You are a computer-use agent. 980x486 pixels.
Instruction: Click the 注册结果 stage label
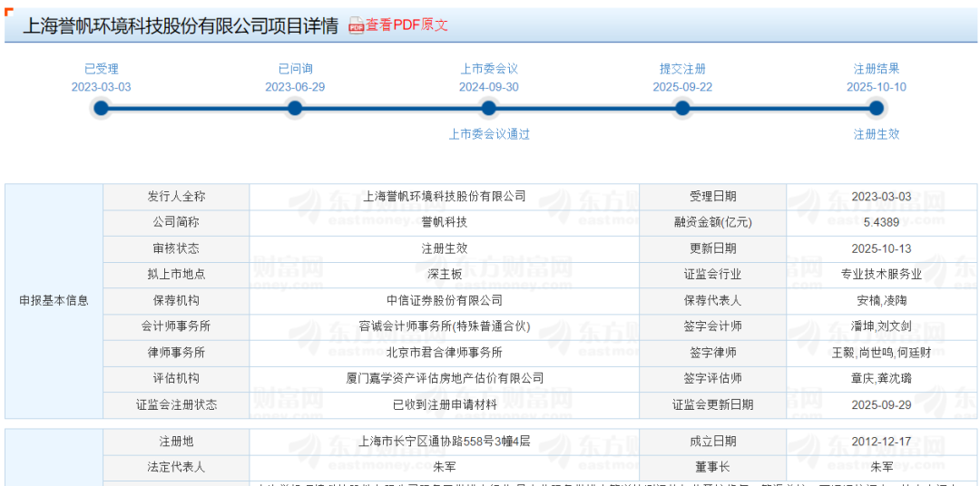pos(877,69)
